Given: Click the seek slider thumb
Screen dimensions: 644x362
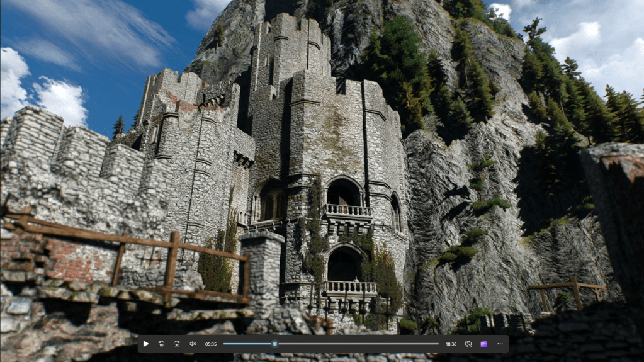Looking at the screenshot, I should point(274,344).
